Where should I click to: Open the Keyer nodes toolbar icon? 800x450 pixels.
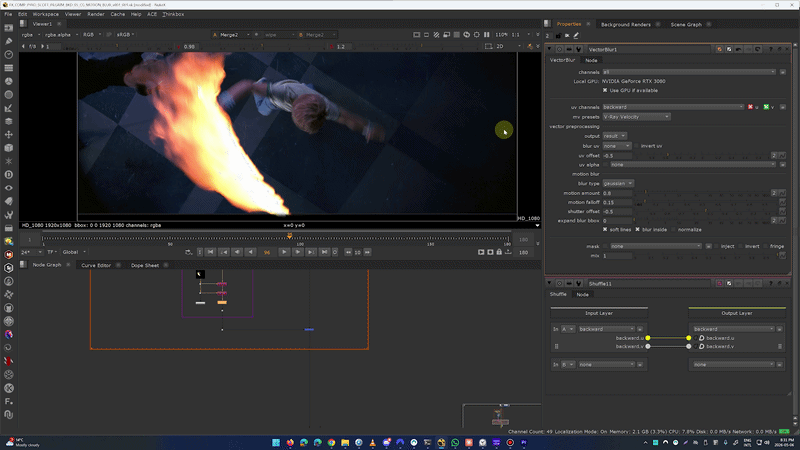click(9, 108)
